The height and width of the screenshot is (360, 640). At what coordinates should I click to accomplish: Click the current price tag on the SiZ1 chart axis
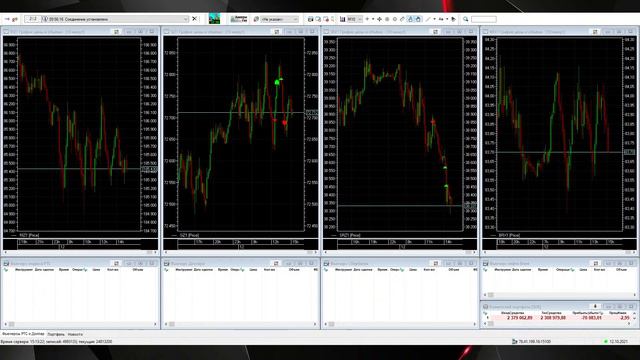point(312,112)
